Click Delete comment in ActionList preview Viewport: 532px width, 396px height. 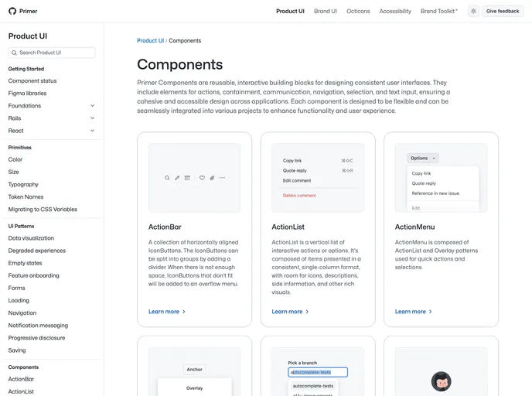point(299,196)
